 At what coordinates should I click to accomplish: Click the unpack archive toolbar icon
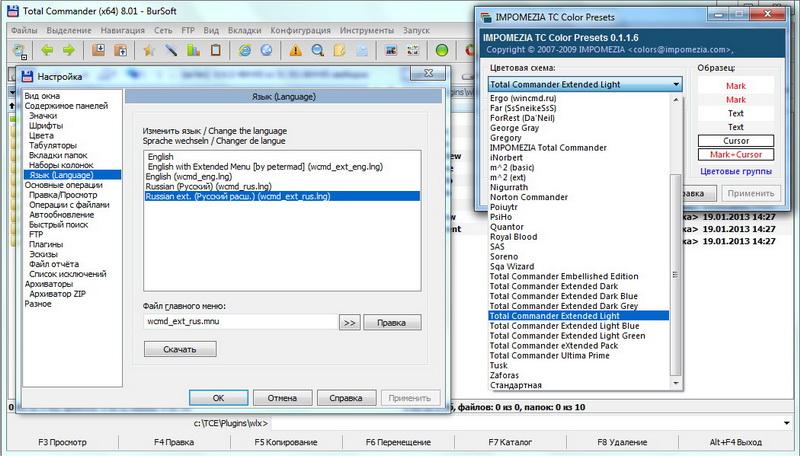pos(120,50)
